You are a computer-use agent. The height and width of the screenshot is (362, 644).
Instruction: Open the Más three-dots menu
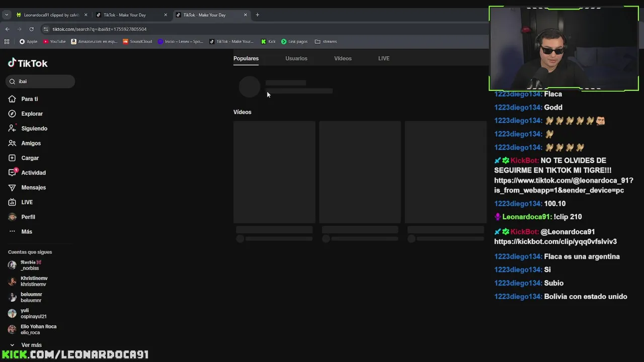(12, 231)
